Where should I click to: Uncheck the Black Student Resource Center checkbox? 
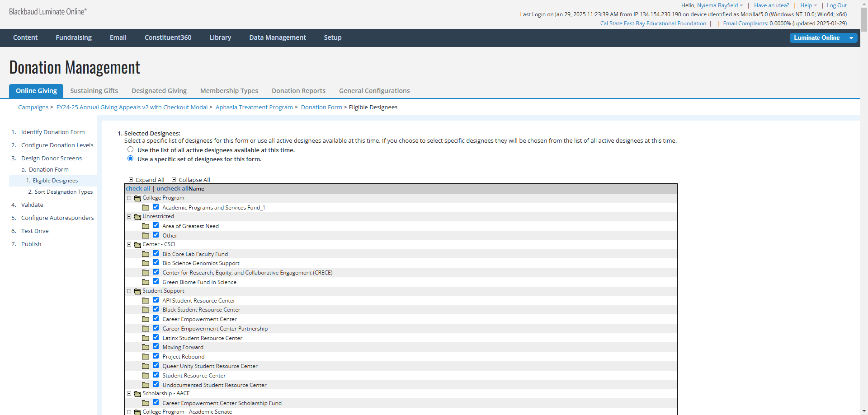[156, 309]
